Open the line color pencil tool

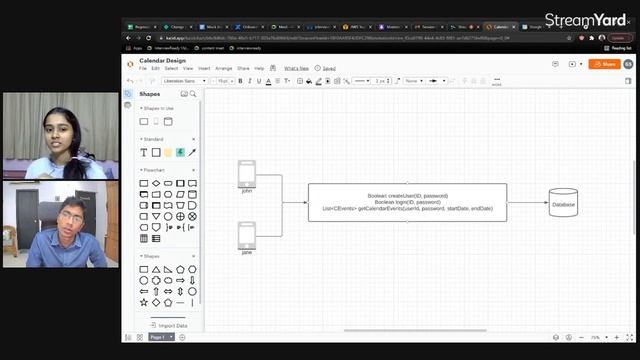[318, 81]
